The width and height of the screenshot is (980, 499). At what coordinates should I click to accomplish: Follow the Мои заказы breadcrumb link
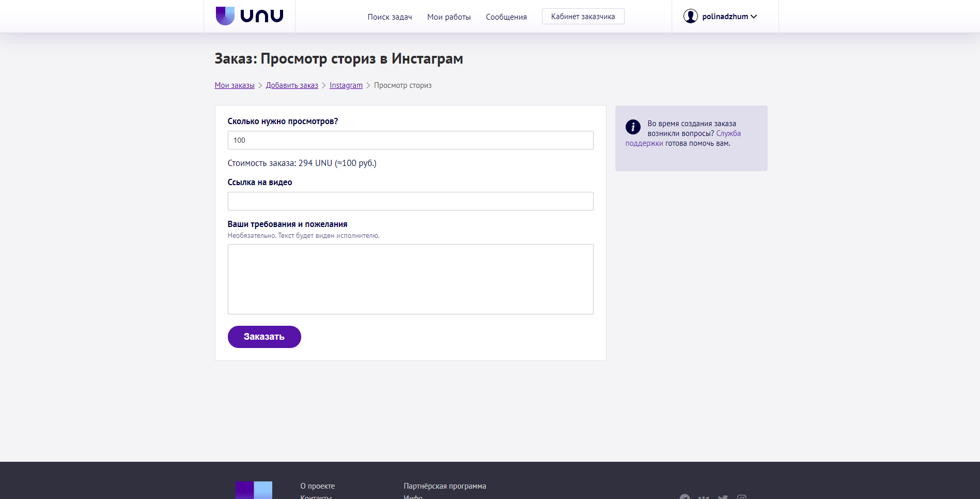(x=235, y=85)
